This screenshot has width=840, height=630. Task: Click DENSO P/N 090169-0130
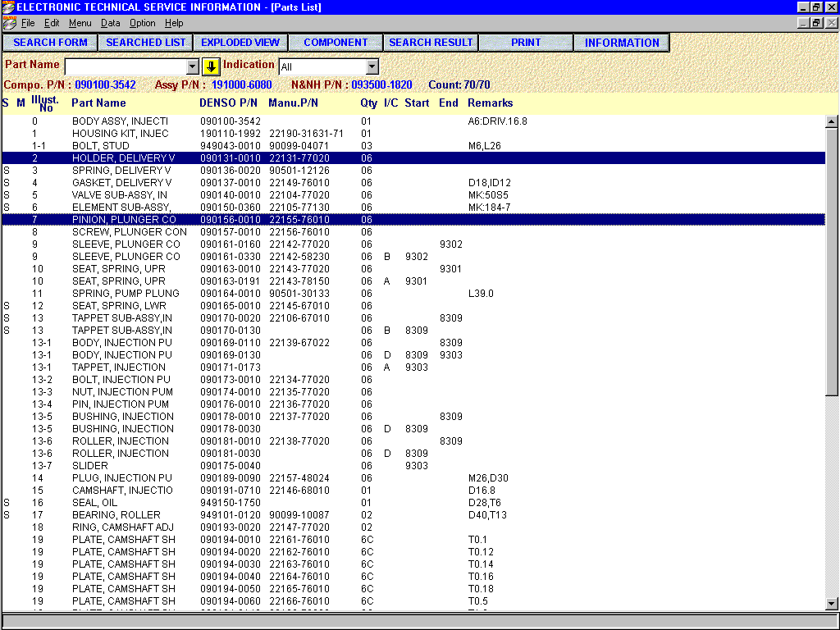231,355
